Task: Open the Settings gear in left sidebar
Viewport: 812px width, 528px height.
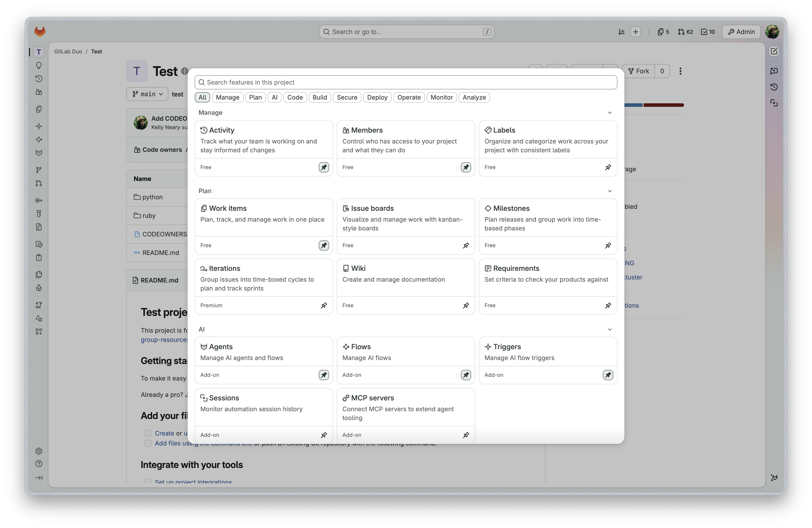Action: click(39, 451)
